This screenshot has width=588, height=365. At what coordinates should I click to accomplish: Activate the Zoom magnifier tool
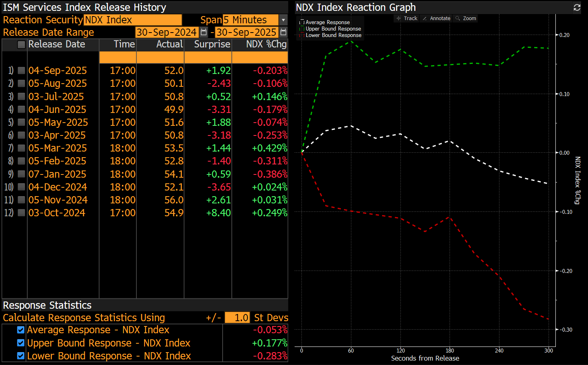pyautogui.click(x=466, y=18)
